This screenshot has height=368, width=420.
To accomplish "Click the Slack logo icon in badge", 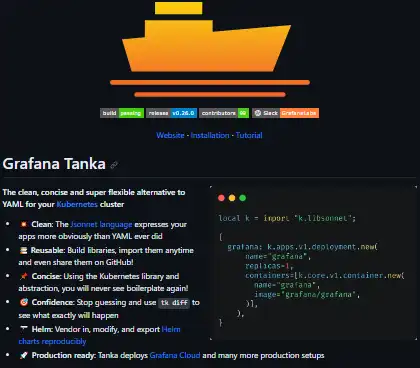I will pos(258,113).
